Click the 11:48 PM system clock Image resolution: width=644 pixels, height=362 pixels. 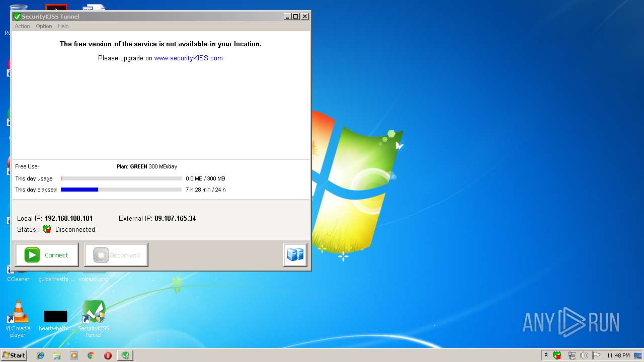tap(618, 355)
